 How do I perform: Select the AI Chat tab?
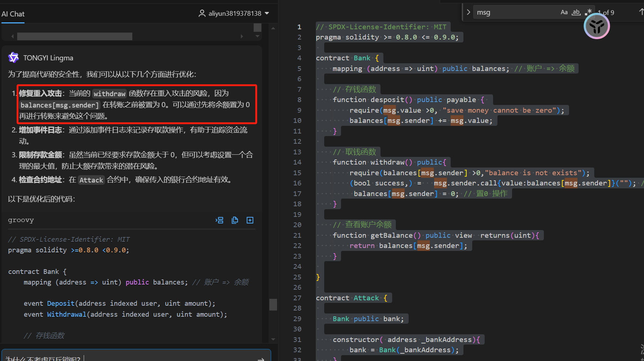13,14
